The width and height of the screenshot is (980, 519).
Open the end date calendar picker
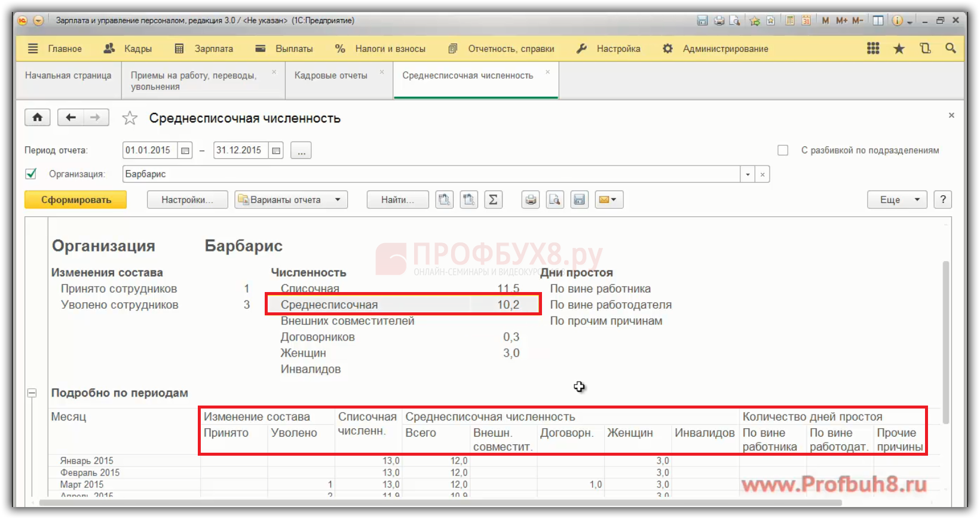pos(276,151)
